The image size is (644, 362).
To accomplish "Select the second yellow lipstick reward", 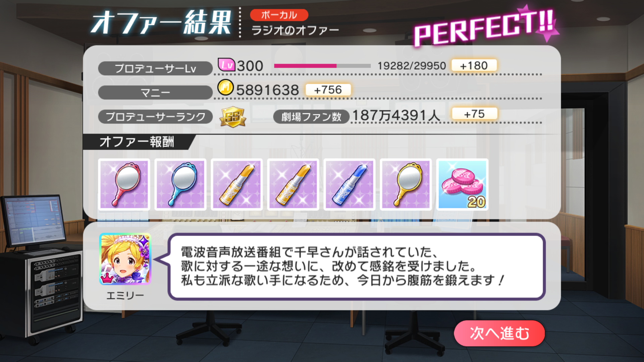I will tap(293, 184).
